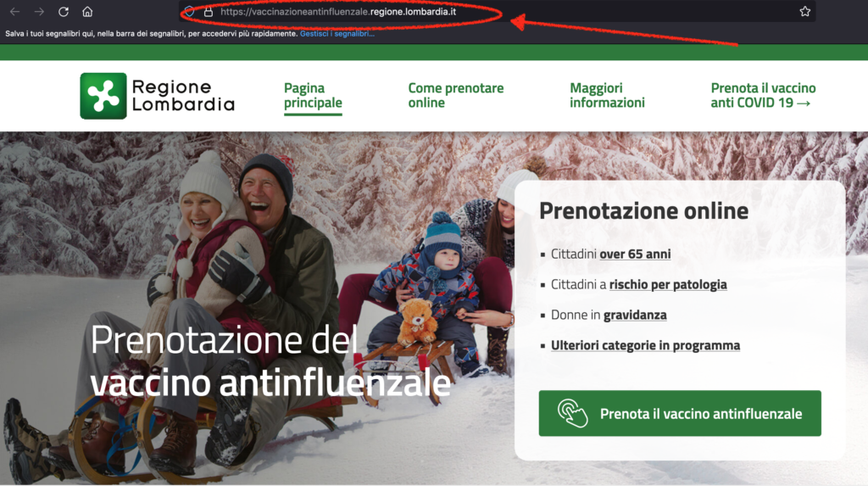Open the gravidanza link
This screenshot has height=486, width=868.
[635, 315]
